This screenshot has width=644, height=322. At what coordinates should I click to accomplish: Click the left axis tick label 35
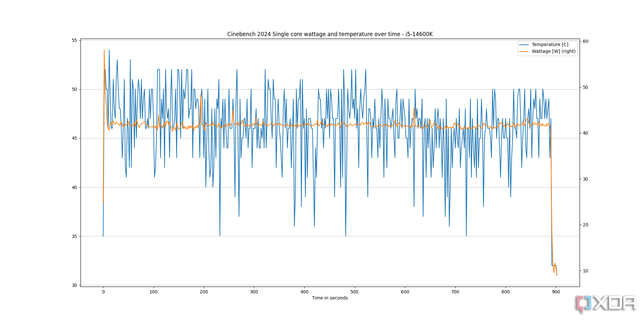[x=74, y=236]
